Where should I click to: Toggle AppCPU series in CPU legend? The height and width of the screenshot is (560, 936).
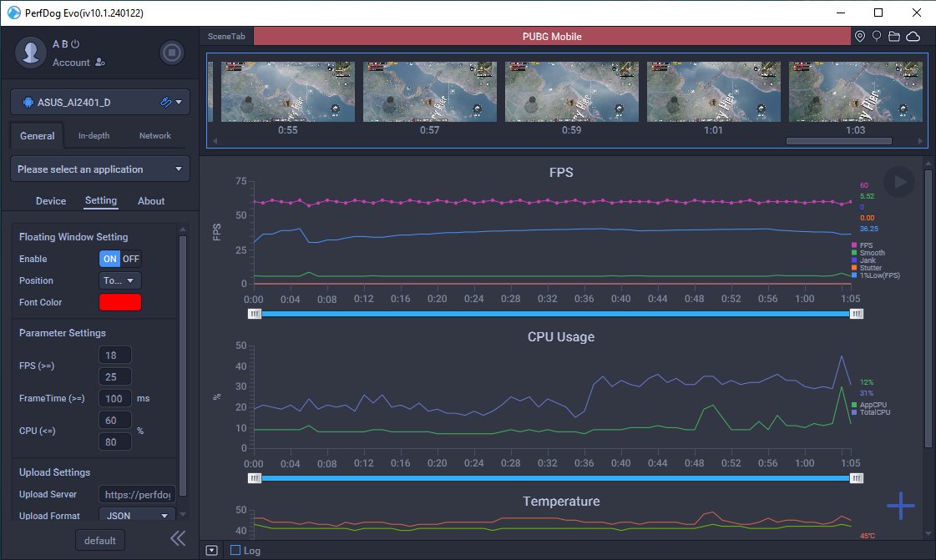[x=869, y=405]
